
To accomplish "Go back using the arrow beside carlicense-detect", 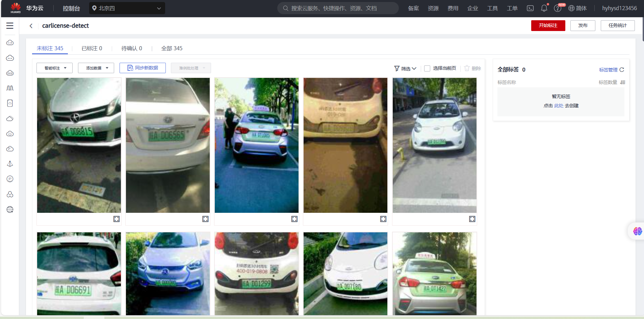I will pyautogui.click(x=31, y=26).
